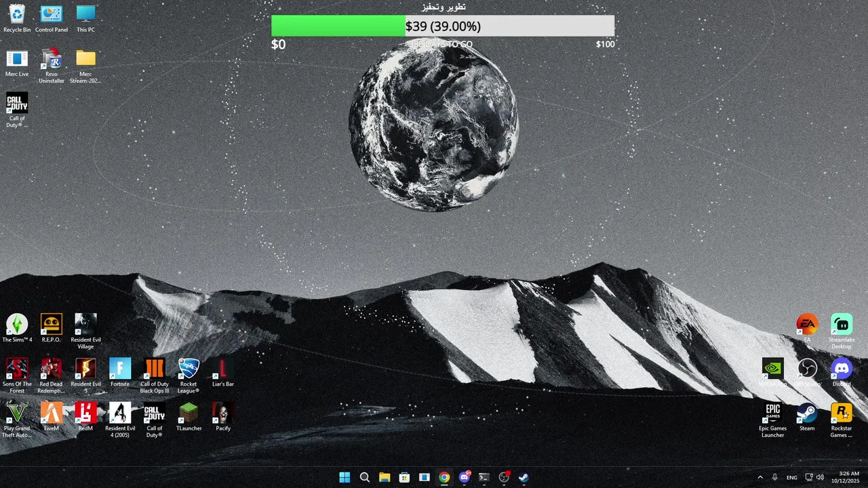Launch Sons Of The Forest
The width and height of the screenshot is (868, 488).
tap(17, 375)
